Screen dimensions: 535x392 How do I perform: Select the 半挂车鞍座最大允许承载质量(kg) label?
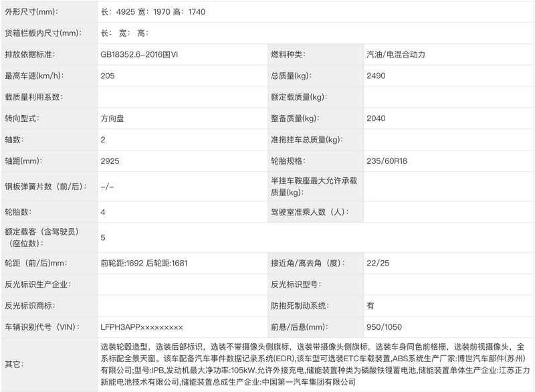click(x=314, y=187)
